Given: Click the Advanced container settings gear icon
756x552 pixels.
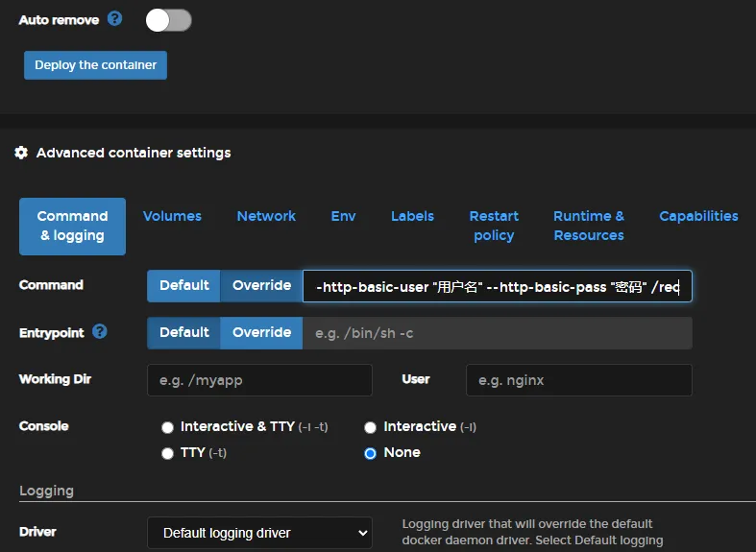Looking at the screenshot, I should click(x=21, y=153).
